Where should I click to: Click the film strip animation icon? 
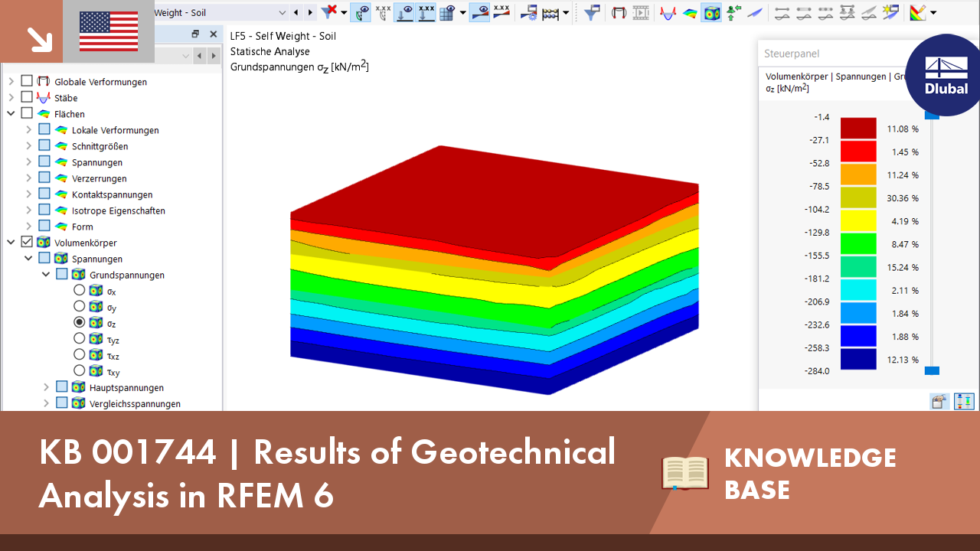point(641,12)
